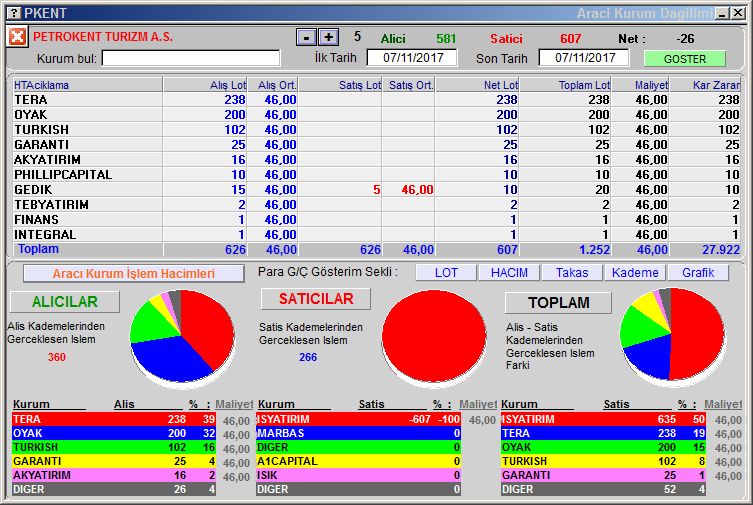Click red ISYATIRIM row in total list
Image resolution: width=753 pixels, height=505 pixels.
point(603,419)
